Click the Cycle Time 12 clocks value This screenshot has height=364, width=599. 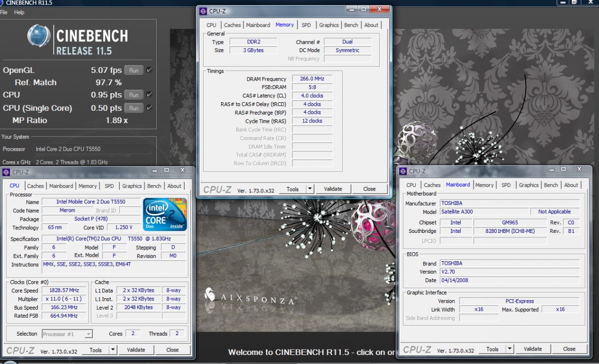pos(312,121)
